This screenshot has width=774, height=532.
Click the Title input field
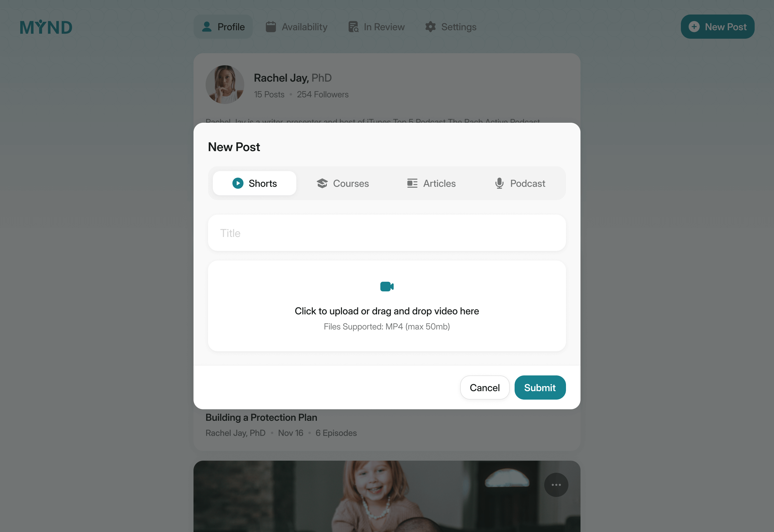[x=387, y=233]
